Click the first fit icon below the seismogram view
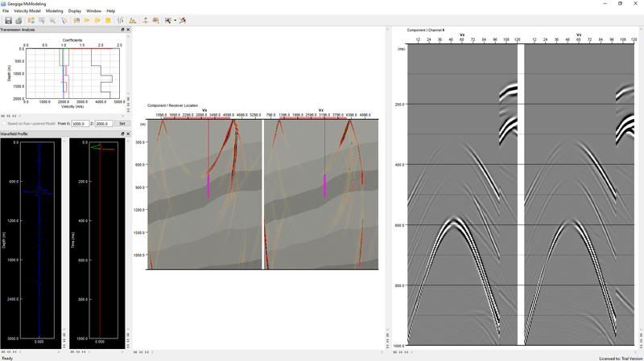 coord(395,352)
